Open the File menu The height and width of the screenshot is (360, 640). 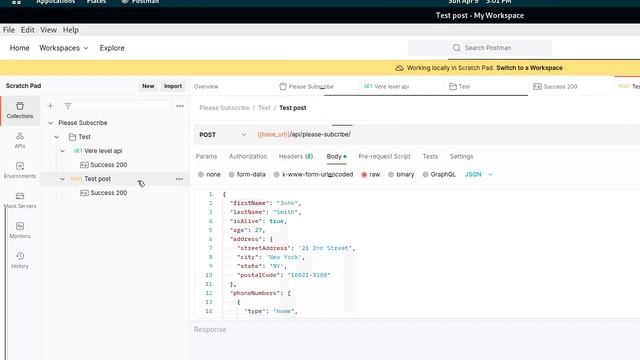tap(9, 30)
